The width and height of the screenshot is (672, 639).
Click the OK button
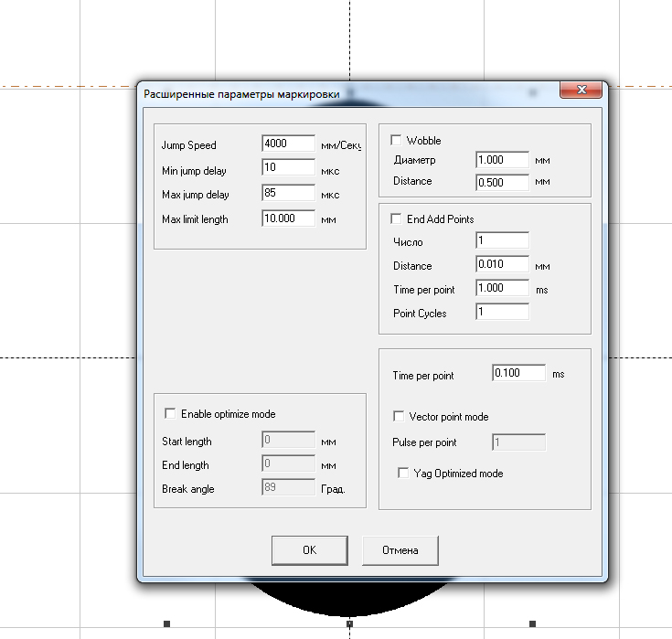click(x=309, y=550)
